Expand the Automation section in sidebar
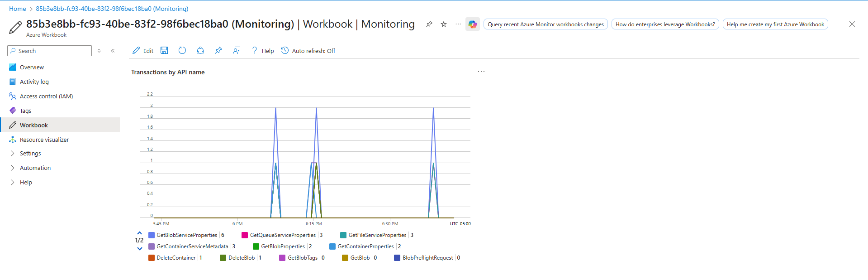The width and height of the screenshot is (868, 280). point(35,168)
